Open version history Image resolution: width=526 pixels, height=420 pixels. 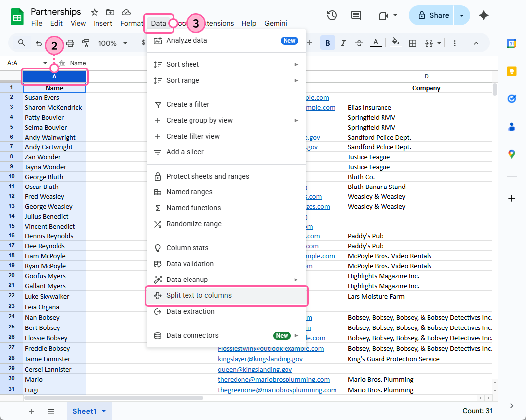332,15
